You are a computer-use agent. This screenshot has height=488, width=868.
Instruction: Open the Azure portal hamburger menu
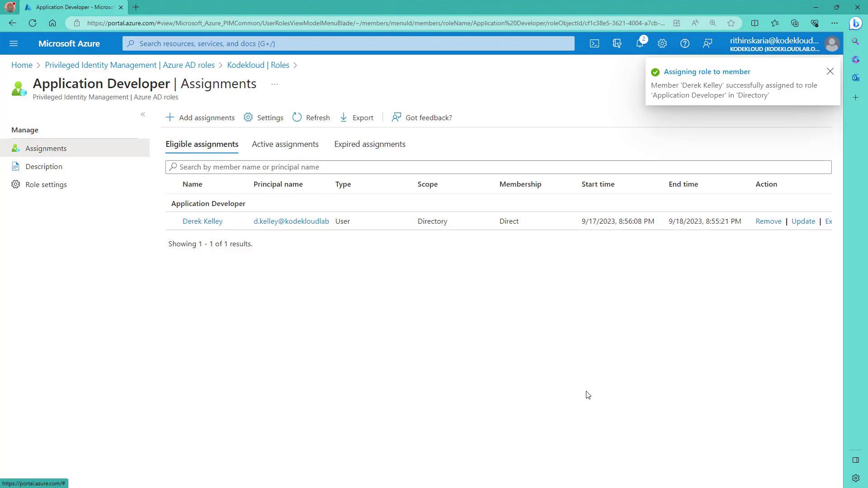[x=14, y=43]
